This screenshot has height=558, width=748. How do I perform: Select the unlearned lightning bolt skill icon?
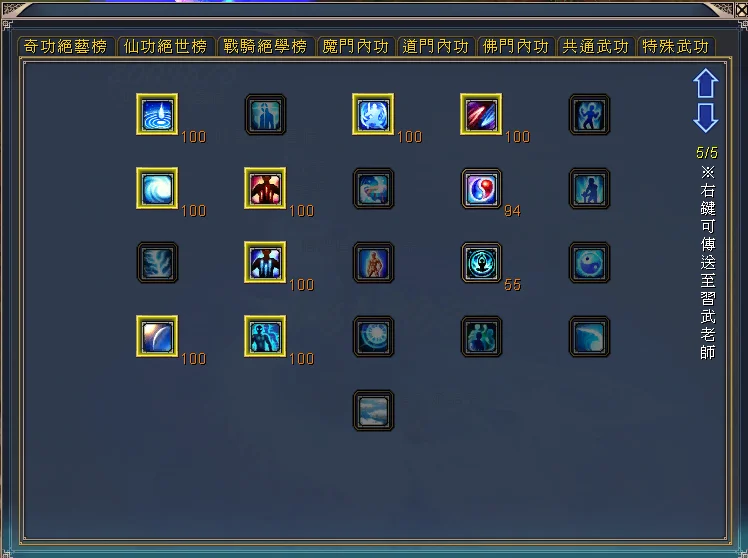[x=157, y=262]
